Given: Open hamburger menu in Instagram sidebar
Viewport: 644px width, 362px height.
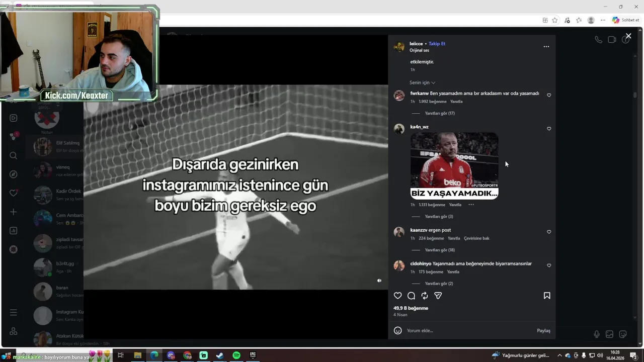Looking at the screenshot, I should (14, 313).
